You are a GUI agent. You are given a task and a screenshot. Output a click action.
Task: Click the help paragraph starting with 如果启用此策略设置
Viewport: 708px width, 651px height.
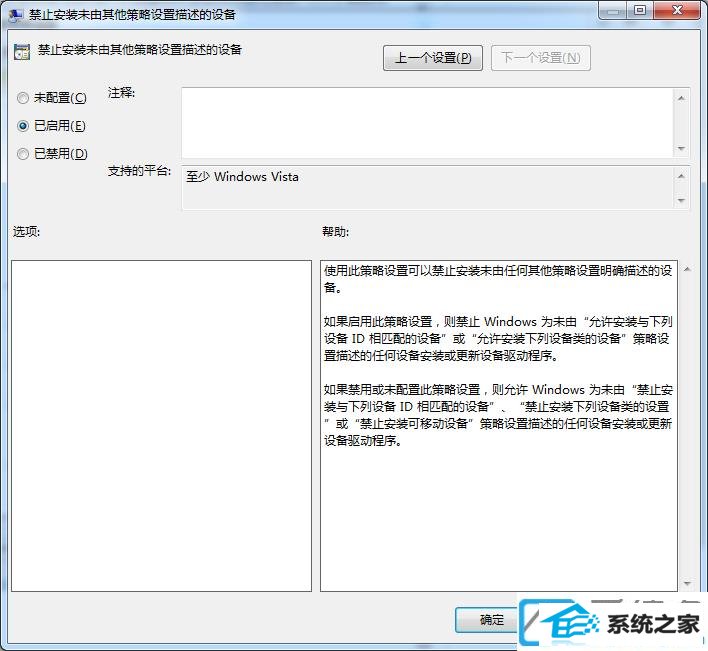(498, 339)
